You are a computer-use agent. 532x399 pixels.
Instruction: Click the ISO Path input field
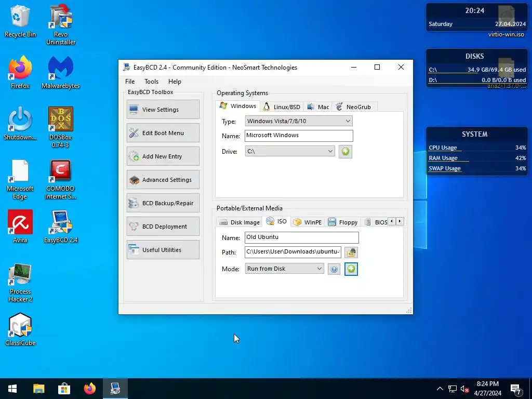pyautogui.click(x=293, y=252)
